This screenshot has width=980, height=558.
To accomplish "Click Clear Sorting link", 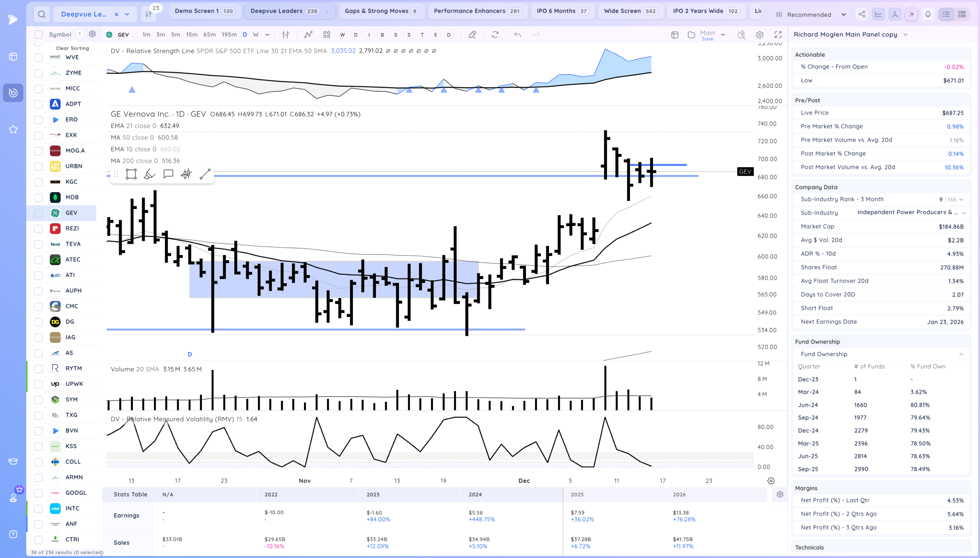I will click(x=72, y=48).
